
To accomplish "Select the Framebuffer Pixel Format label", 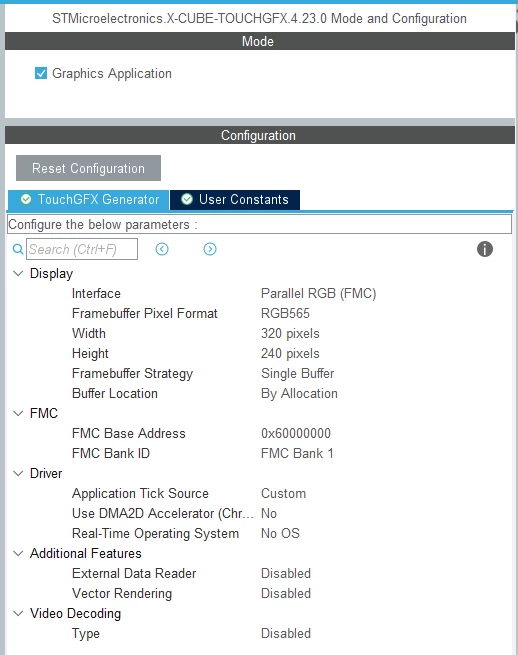I will click(145, 313).
